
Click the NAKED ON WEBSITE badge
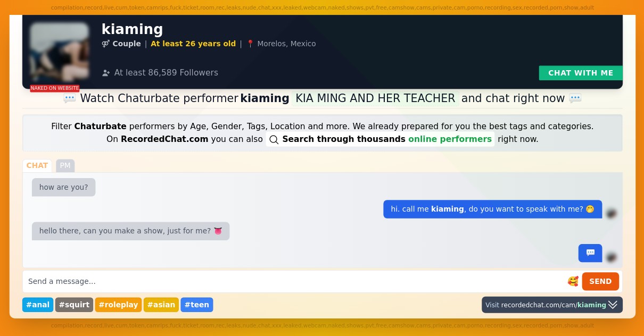(55, 88)
